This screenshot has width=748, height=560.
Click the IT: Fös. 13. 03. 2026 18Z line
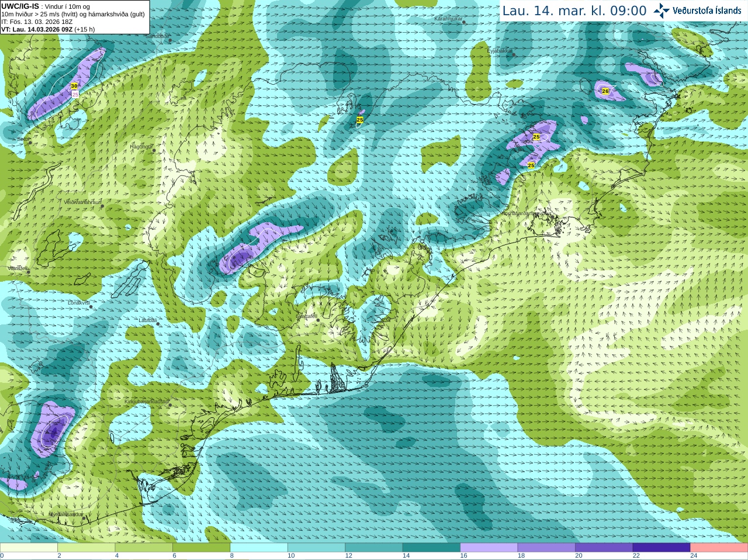tap(37, 22)
